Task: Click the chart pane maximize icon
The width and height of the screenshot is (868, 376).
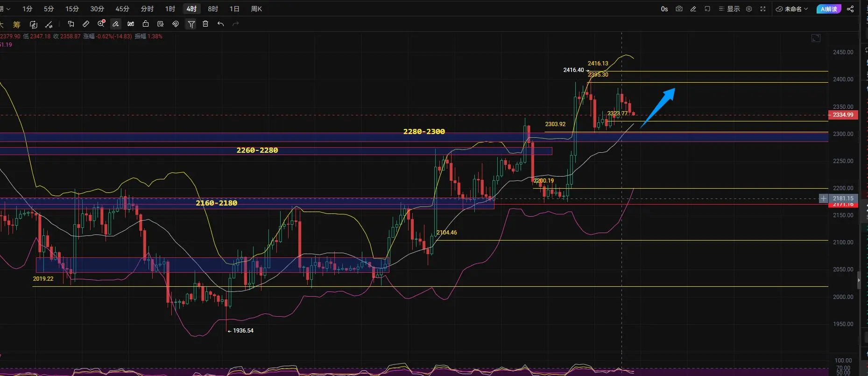Action: tap(816, 38)
